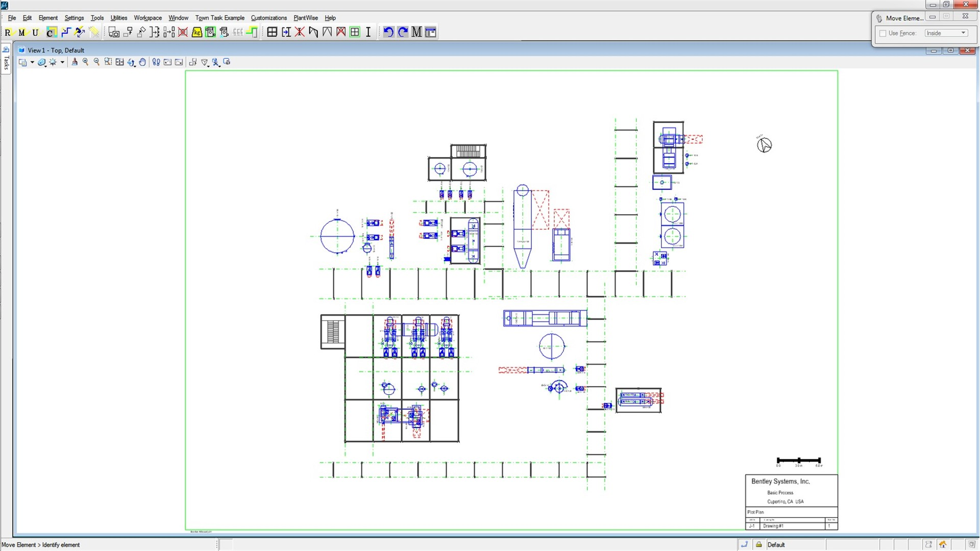This screenshot has height=551, width=980.
Task: Click the Zoom Out magnifier icon
Action: [x=96, y=62]
